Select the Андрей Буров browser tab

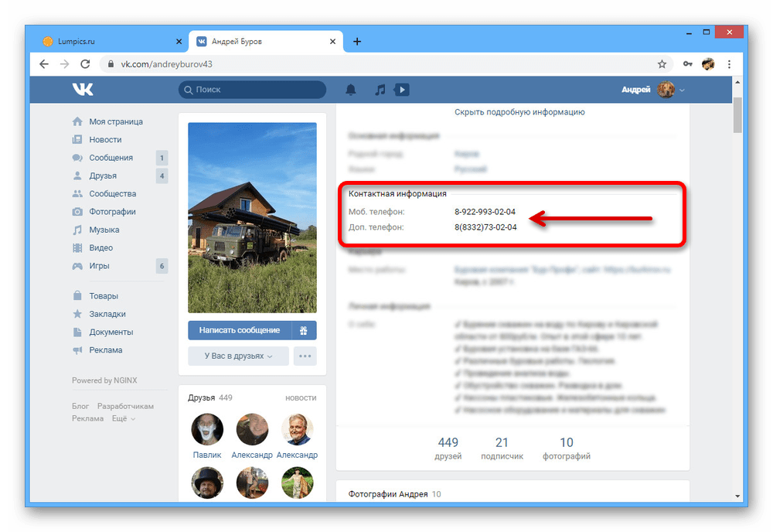click(x=265, y=42)
